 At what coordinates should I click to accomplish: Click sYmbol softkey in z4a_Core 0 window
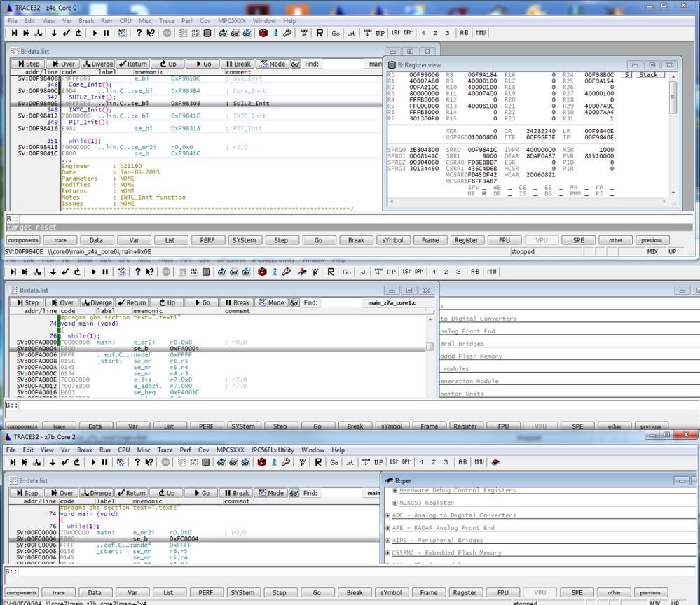(x=392, y=240)
